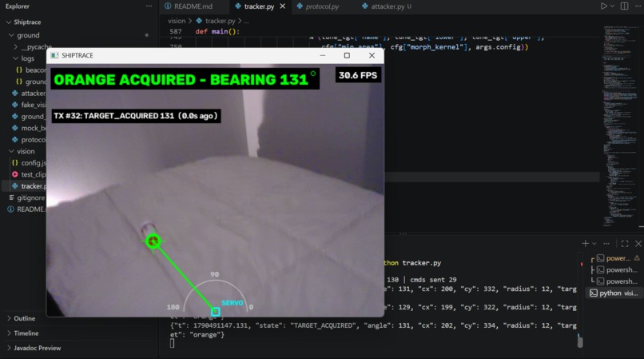
Task: Click the ORANGE ACQUIRED bearing banner
Action: (185, 79)
